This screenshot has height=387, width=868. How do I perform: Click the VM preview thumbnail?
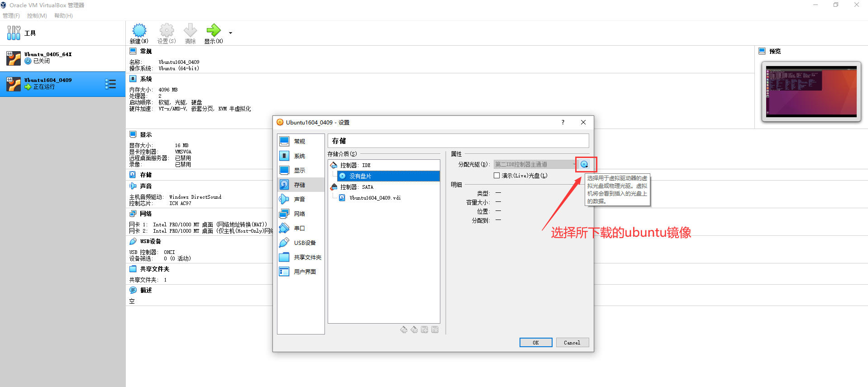[811, 92]
